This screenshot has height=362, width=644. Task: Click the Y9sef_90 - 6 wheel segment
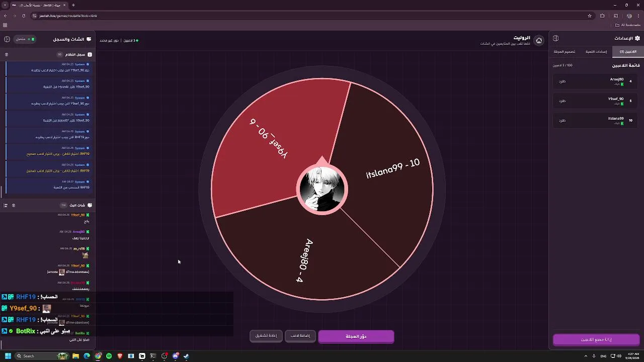click(x=269, y=138)
